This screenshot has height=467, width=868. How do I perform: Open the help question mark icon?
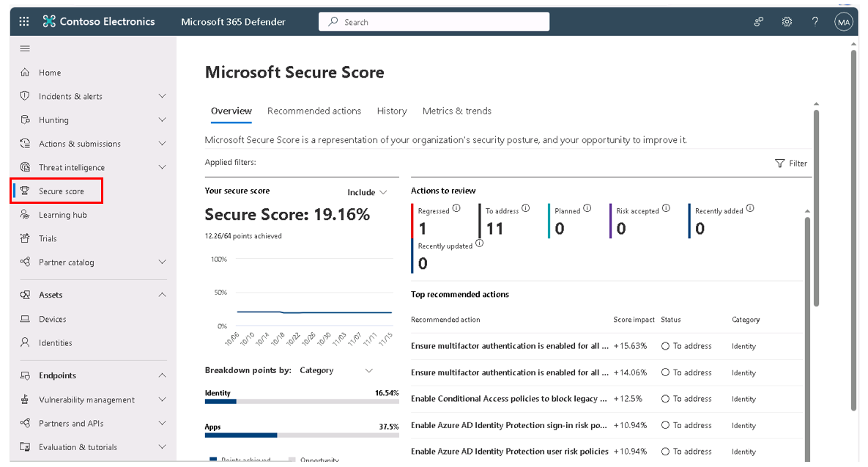pyautogui.click(x=815, y=22)
